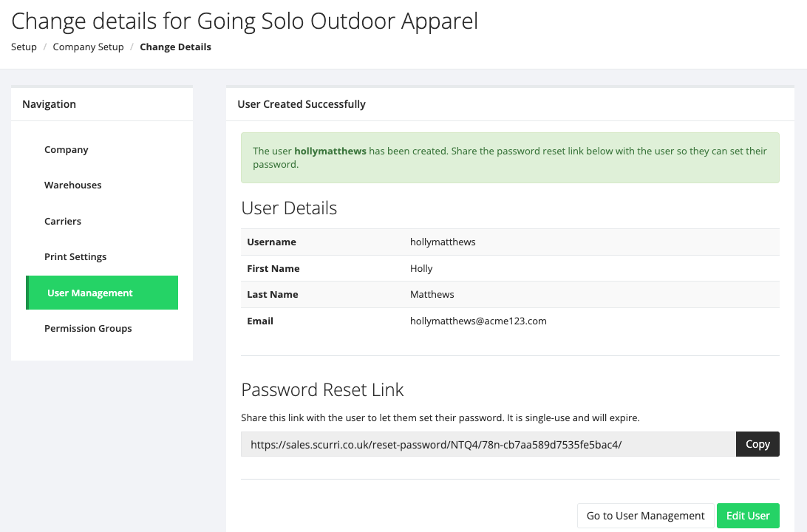Click the username value hollymatthews in table
This screenshot has height=532, width=807.
(x=443, y=242)
